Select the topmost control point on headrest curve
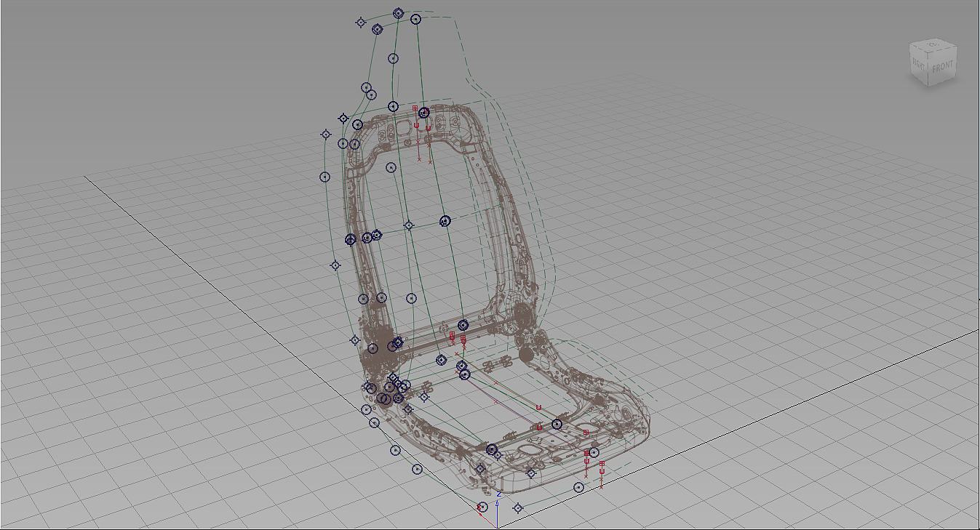Screen dimensions: 980x530 coord(398,13)
